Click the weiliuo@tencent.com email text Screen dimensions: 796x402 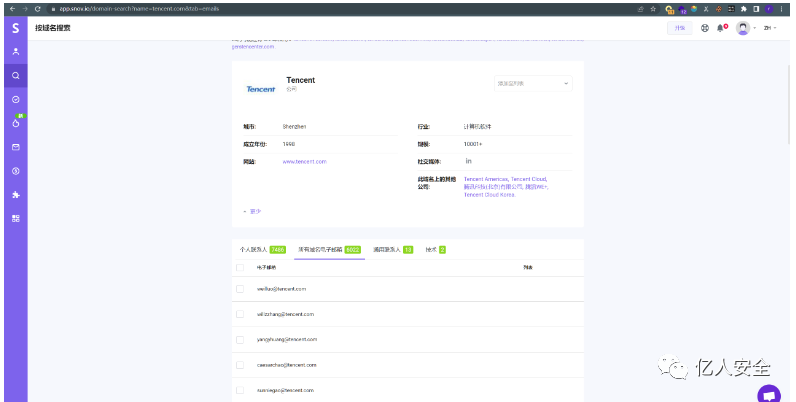[x=281, y=289]
